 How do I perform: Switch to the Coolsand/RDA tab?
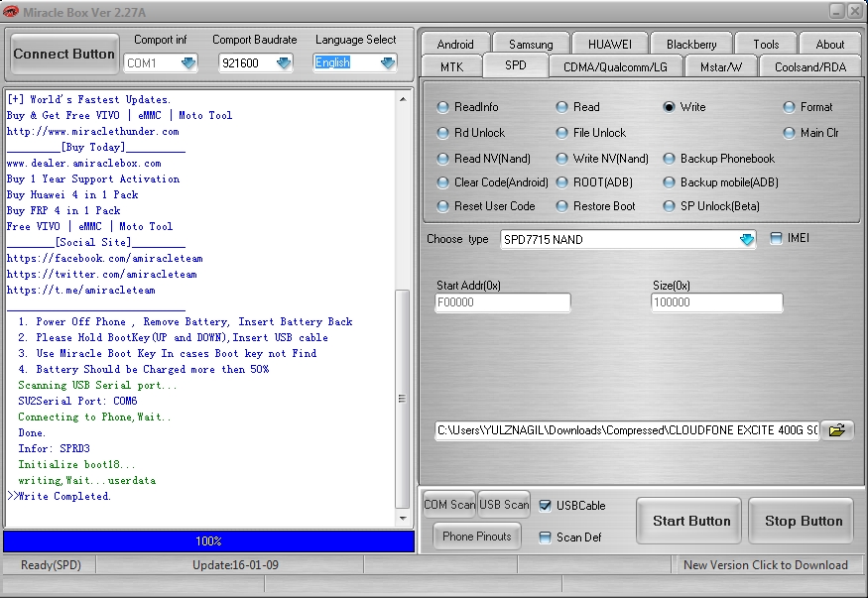coord(810,66)
